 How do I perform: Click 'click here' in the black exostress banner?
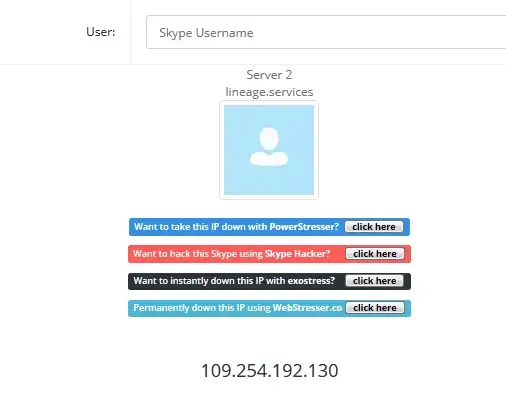click(x=374, y=281)
